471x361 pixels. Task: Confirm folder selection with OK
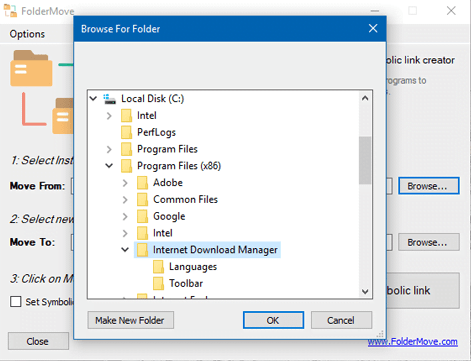(273, 320)
